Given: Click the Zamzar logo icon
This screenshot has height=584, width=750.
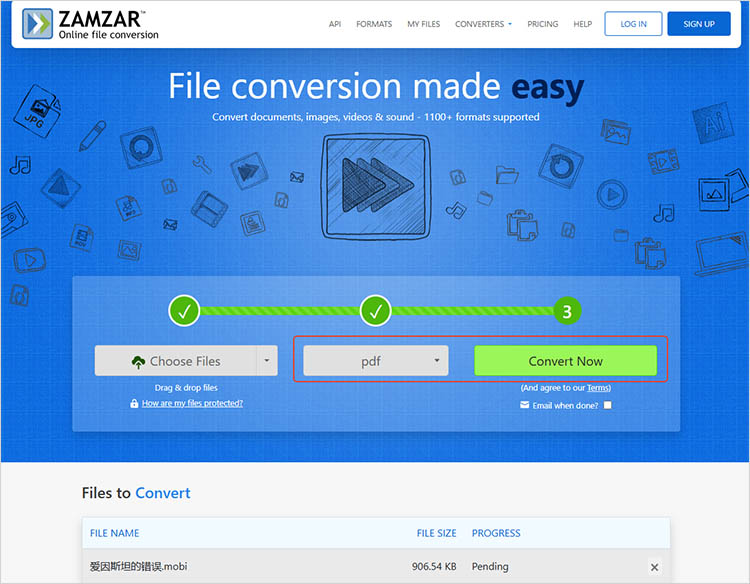Looking at the screenshot, I should pyautogui.click(x=37, y=23).
